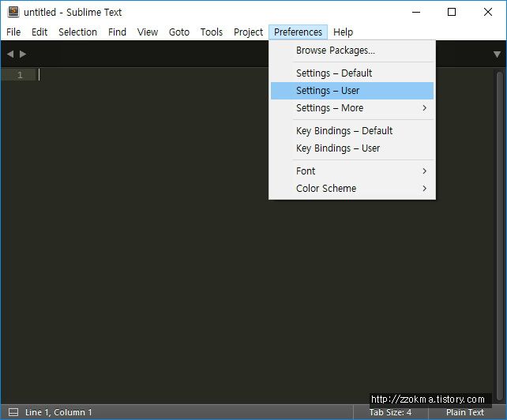Open the Tools menu

click(x=212, y=32)
